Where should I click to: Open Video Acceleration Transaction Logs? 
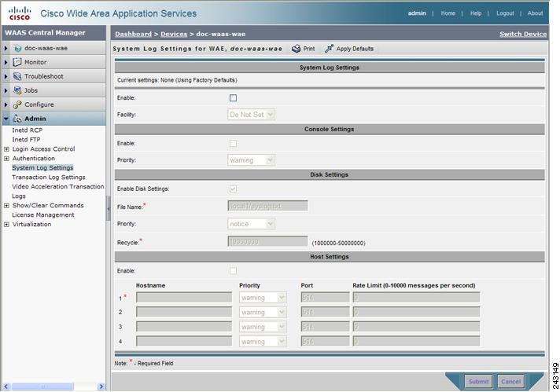point(58,191)
